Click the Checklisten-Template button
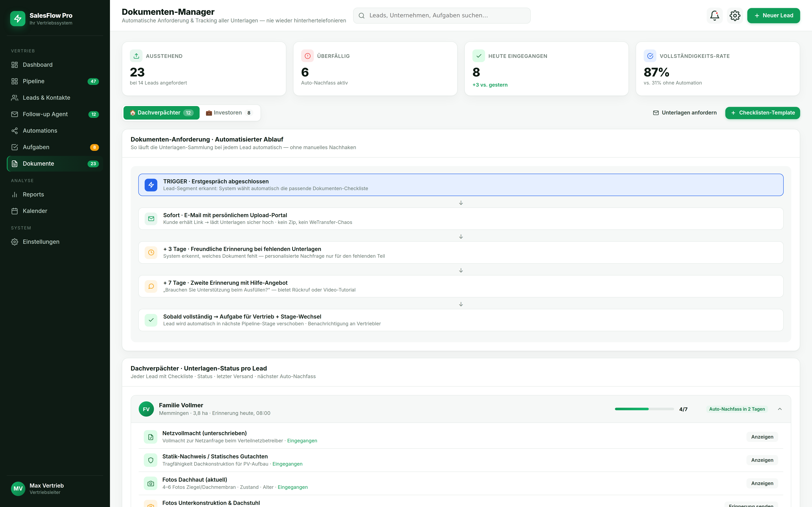 (x=762, y=113)
